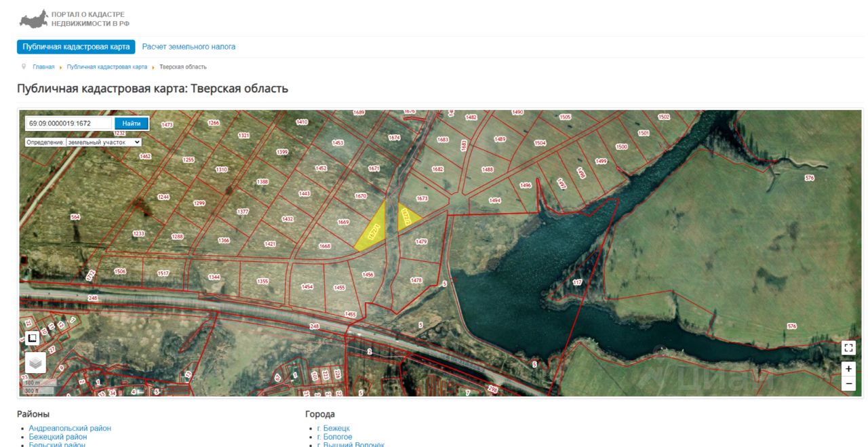Click the breadcrumb location pin icon
This screenshot has height=447, width=868.
click(24, 67)
